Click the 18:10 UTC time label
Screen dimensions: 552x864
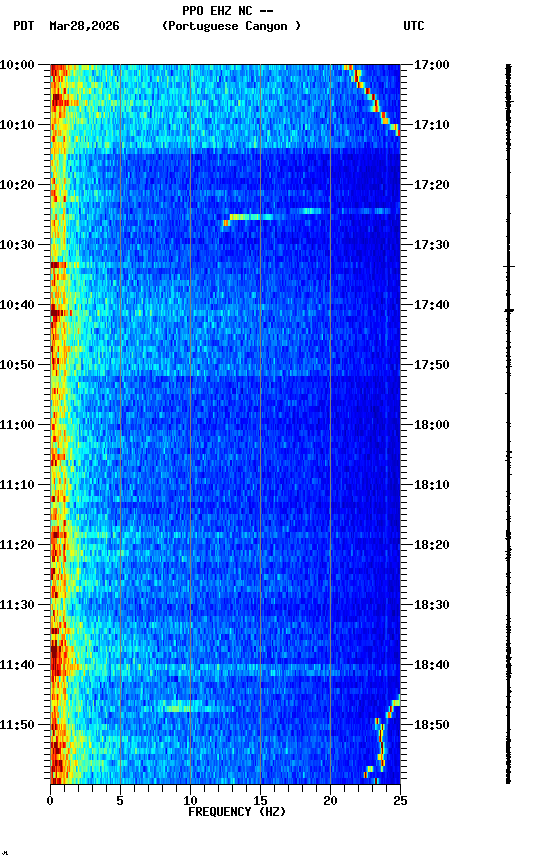point(432,485)
